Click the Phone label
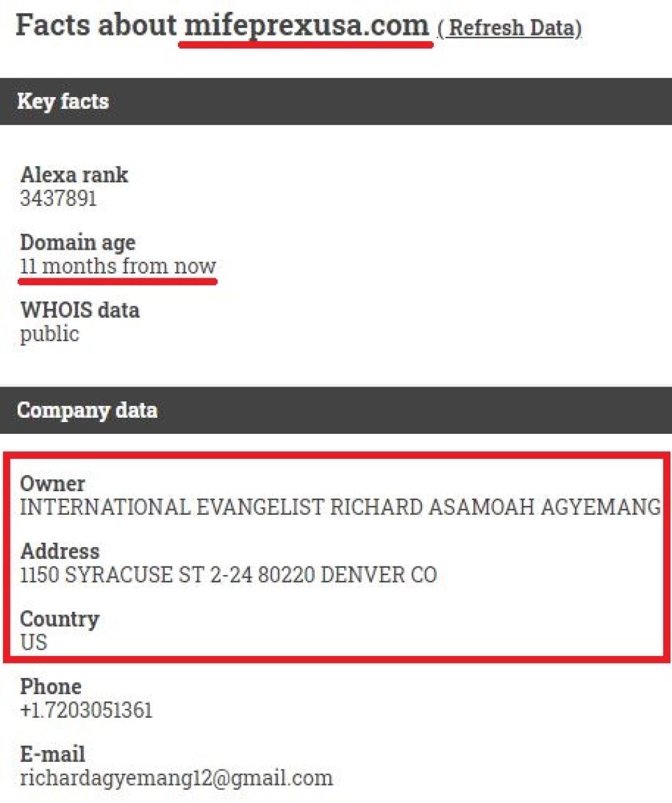The height and width of the screenshot is (803, 672). [50, 686]
